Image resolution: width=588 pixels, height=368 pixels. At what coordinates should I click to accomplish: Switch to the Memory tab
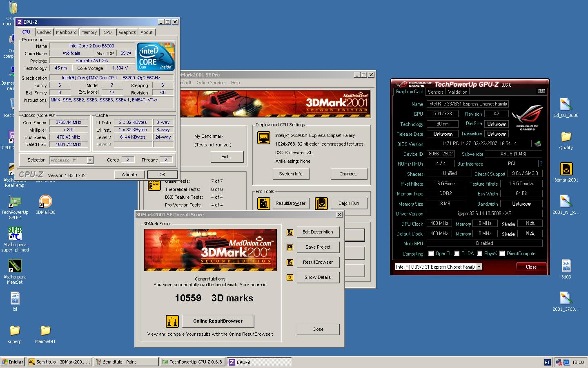(x=89, y=32)
